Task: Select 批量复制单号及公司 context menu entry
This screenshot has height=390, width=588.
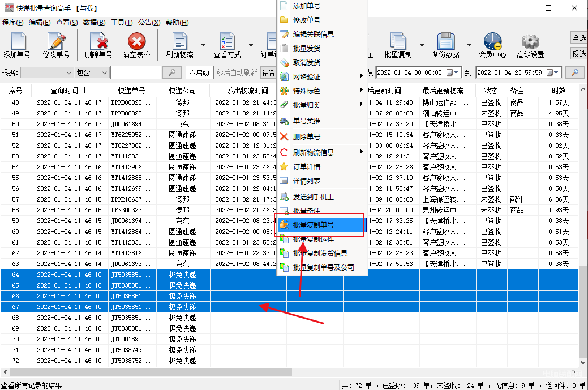Action: point(323,267)
